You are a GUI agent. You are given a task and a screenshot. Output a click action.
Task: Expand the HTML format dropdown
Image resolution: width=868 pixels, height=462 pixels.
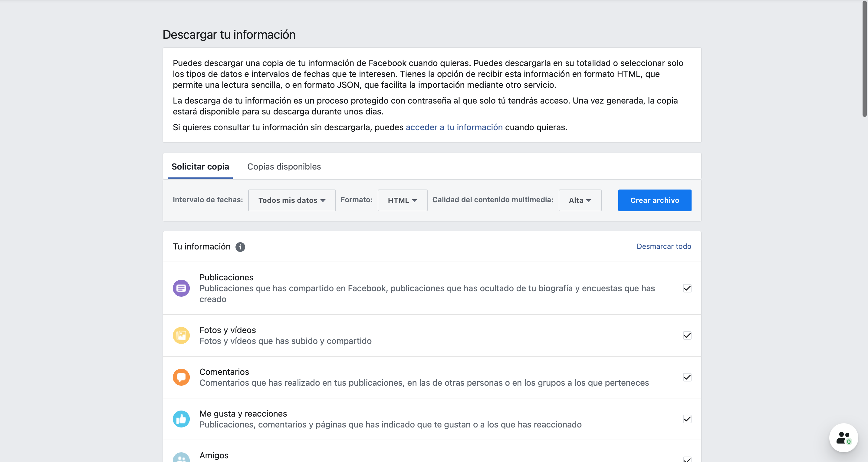pos(402,200)
